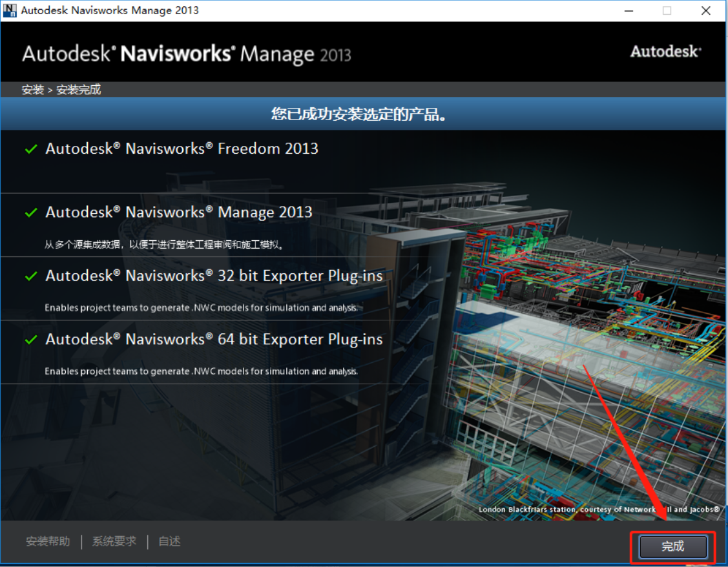Select the 64 bit Exporter Plug-ins entry
The height and width of the screenshot is (567, 728).
[x=214, y=339]
